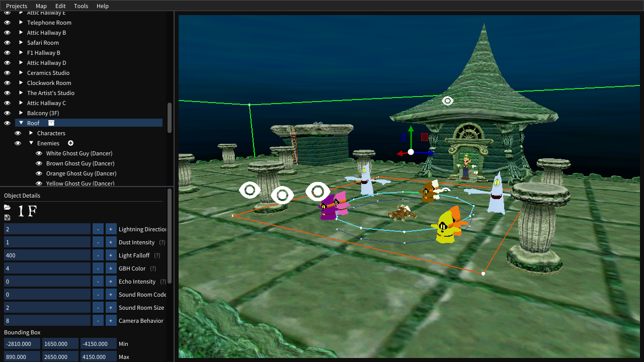Expand the Attic Hallway B room
The width and height of the screenshot is (644, 362).
click(21, 33)
